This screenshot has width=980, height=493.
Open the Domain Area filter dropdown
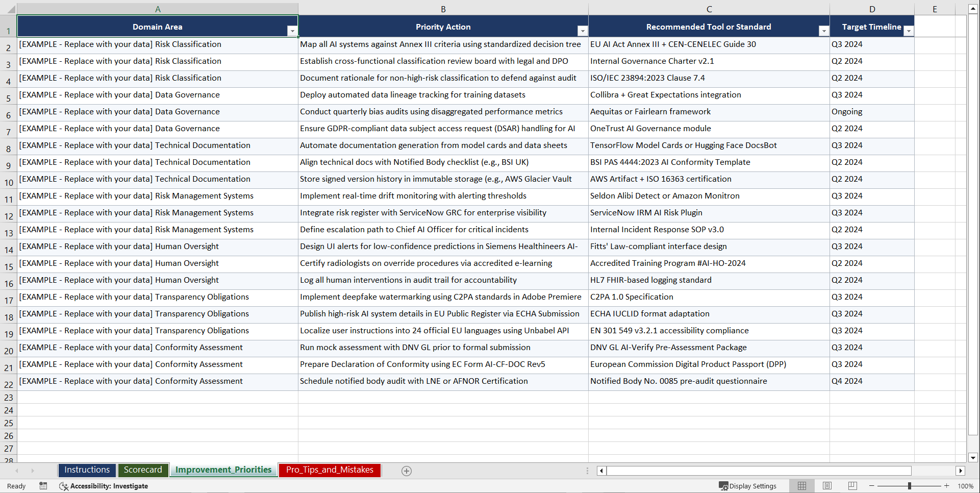coord(292,31)
